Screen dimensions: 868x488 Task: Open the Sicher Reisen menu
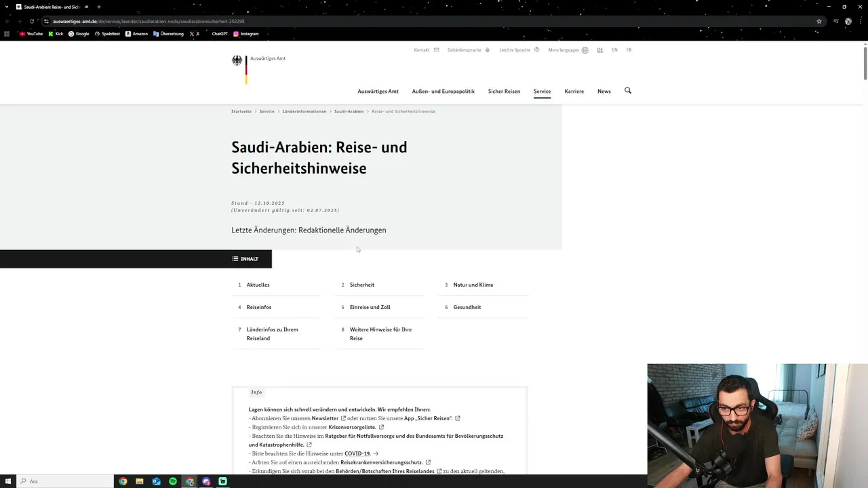504,91
